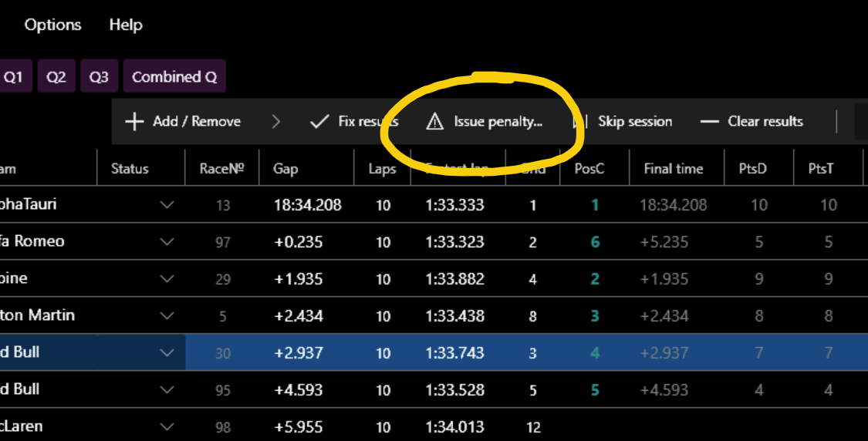The image size is (868, 441).
Task: Click the PtsT column header
Action: point(821,169)
